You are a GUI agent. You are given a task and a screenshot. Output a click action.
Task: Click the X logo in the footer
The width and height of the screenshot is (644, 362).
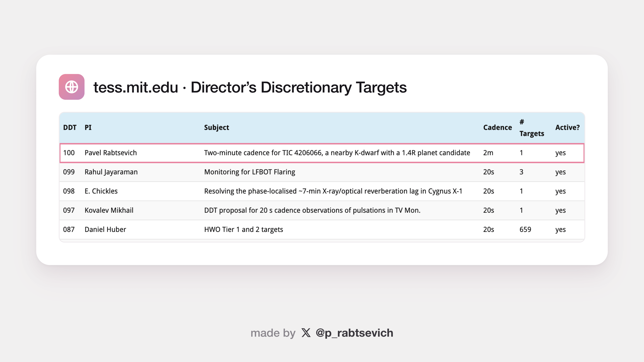point(306,333)
